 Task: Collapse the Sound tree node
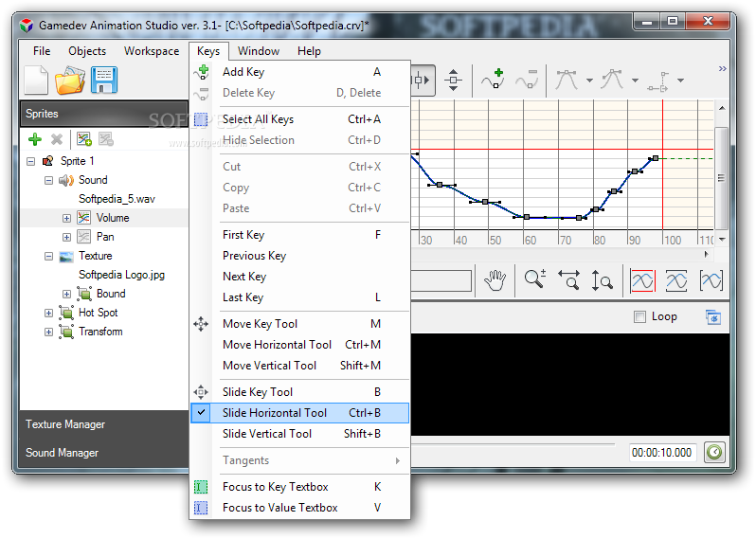click(x=48, y=180)
